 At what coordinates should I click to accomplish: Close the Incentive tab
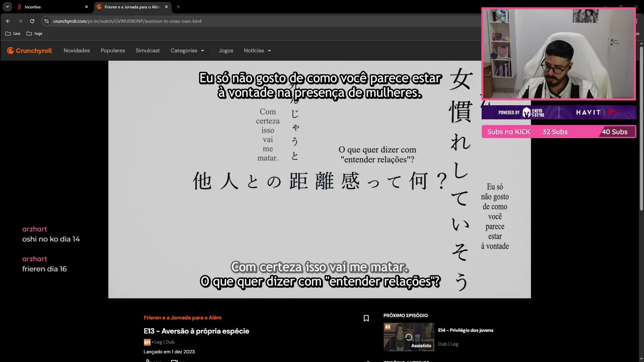pyautogui.click(x=86, y=7)
